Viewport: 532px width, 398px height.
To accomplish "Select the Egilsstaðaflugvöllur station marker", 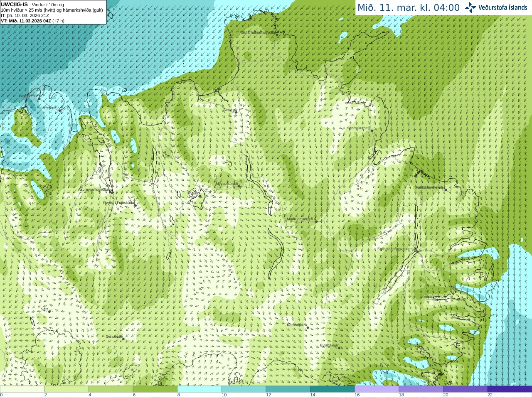I will pyautogui.click(x=417, y=251).
